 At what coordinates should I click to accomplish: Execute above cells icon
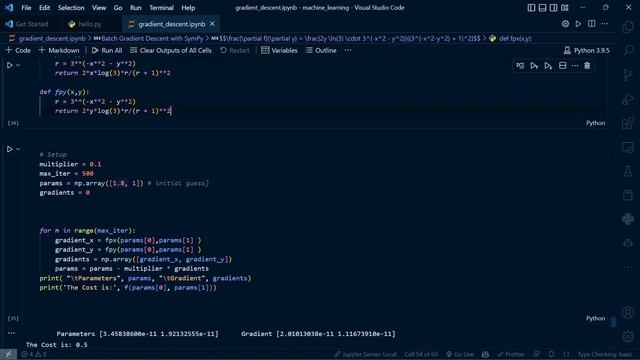point(534,66)
